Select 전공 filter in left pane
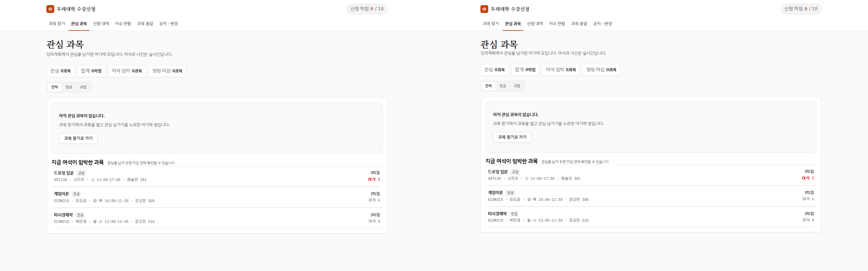 click(x=69, y=87)
